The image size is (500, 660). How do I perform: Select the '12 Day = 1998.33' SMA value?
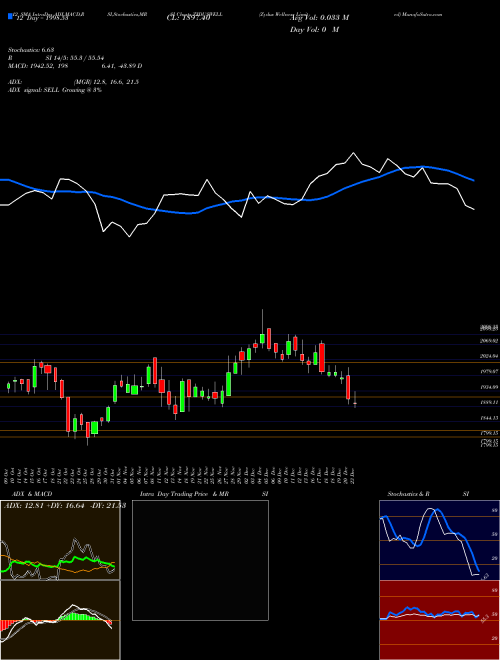pos(42,17)
